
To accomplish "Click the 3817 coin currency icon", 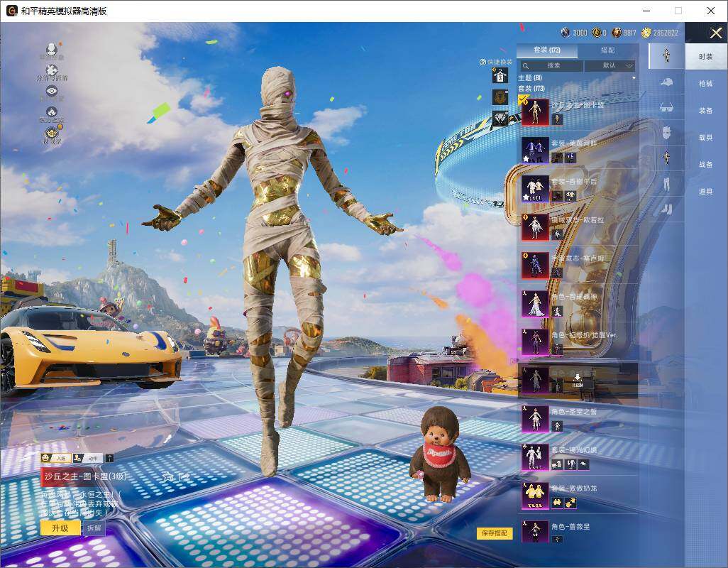I will 617,33.
